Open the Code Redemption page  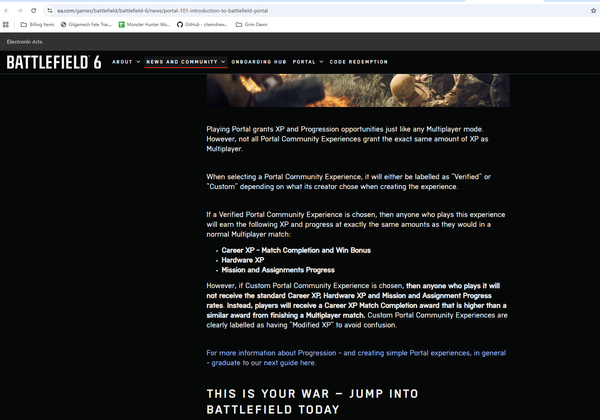pyautogui.click(x=358, y=62)
